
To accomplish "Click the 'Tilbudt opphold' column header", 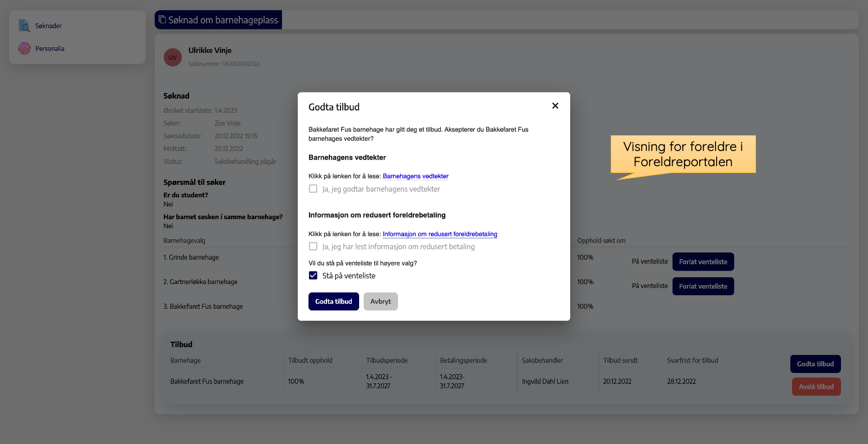I will pos(310,361).
